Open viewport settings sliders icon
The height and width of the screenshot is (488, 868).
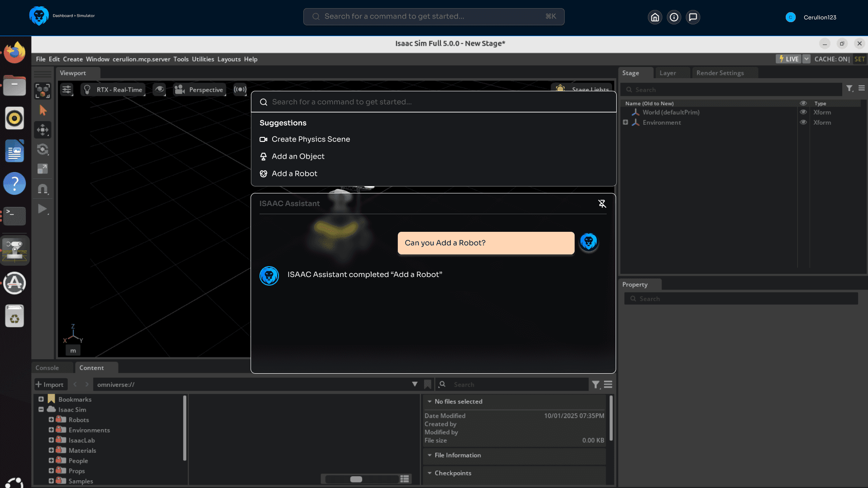[66, 89]
